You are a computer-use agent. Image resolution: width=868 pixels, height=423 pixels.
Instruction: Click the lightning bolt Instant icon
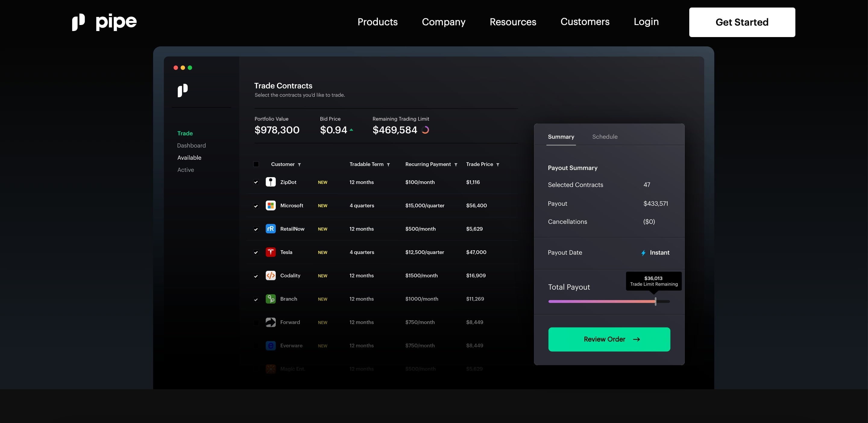643,252
